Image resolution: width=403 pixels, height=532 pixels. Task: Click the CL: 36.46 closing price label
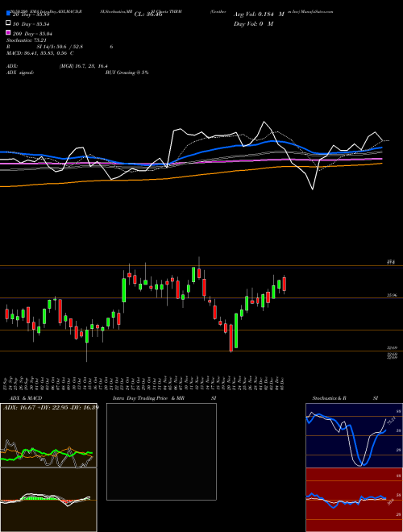click(148, 15)
